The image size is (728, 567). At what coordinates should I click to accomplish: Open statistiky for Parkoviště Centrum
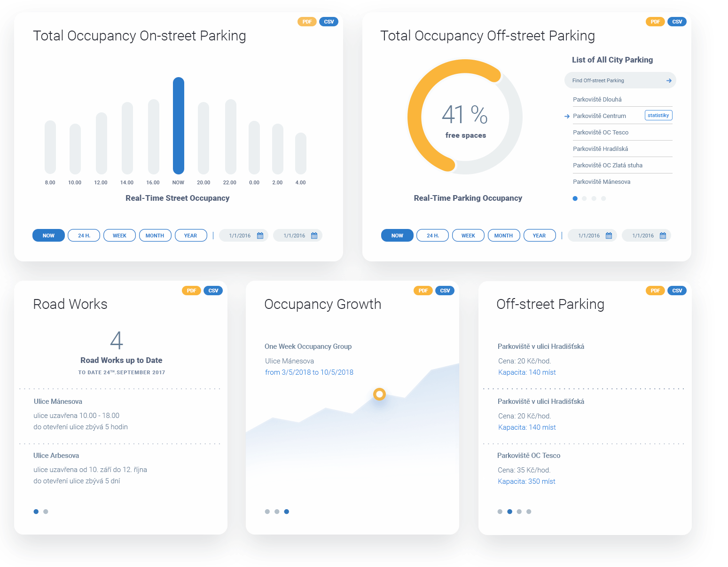pos(658,115)
